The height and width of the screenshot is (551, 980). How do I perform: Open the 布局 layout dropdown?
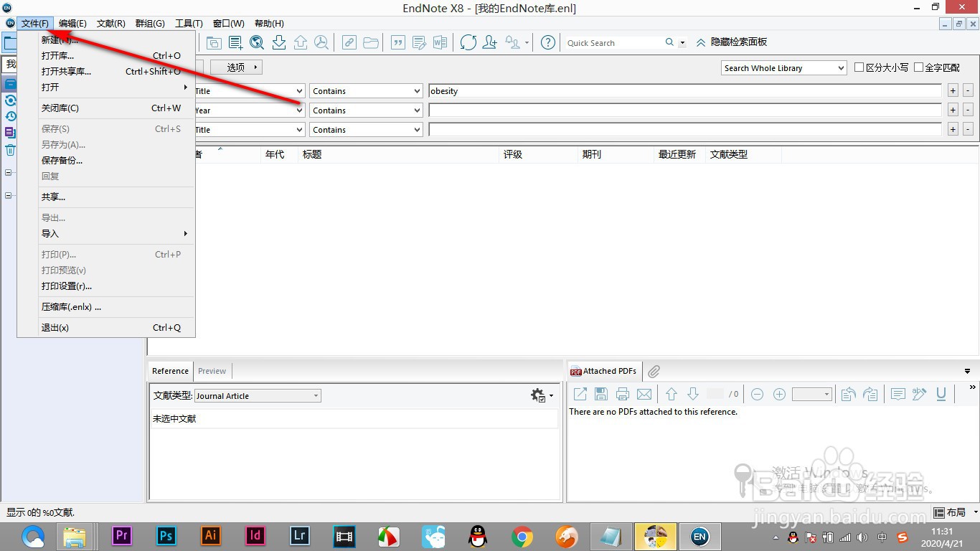tap(956, 512)
